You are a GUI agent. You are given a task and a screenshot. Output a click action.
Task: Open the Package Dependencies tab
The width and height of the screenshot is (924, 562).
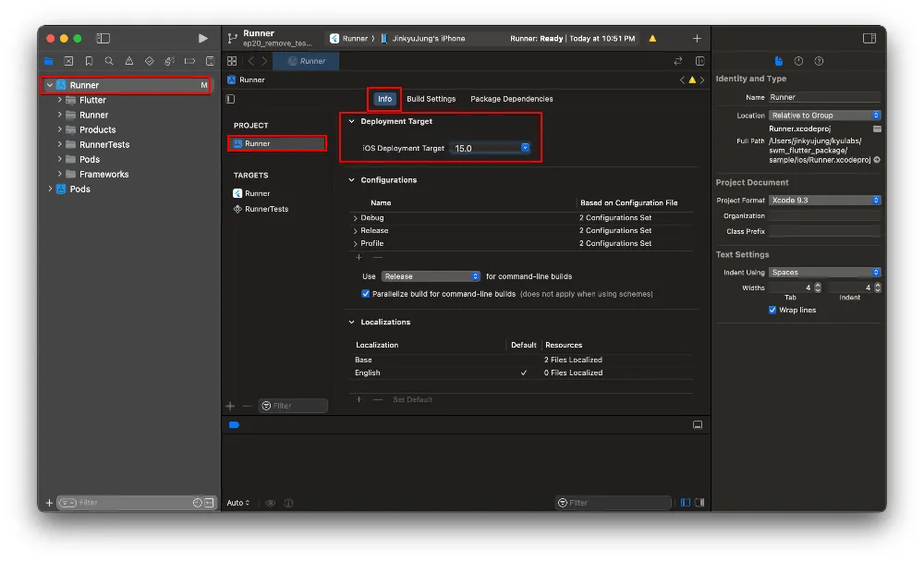[511, 99]
